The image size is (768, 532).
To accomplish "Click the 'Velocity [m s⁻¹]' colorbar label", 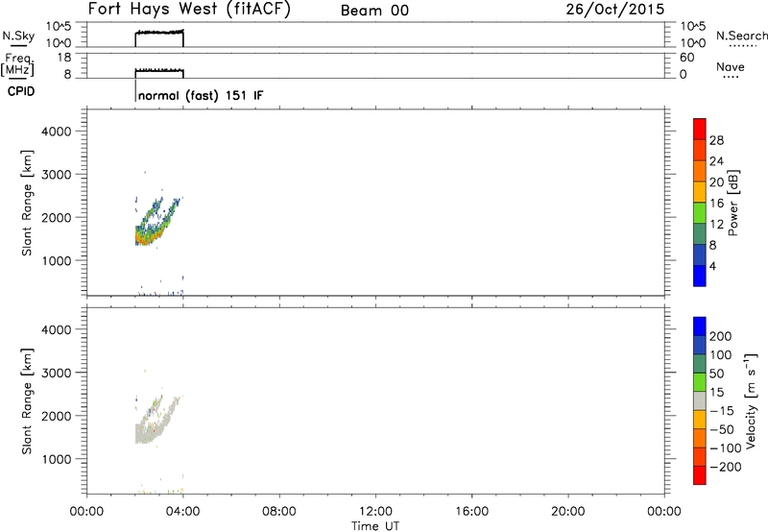I will tap(751, 400).
